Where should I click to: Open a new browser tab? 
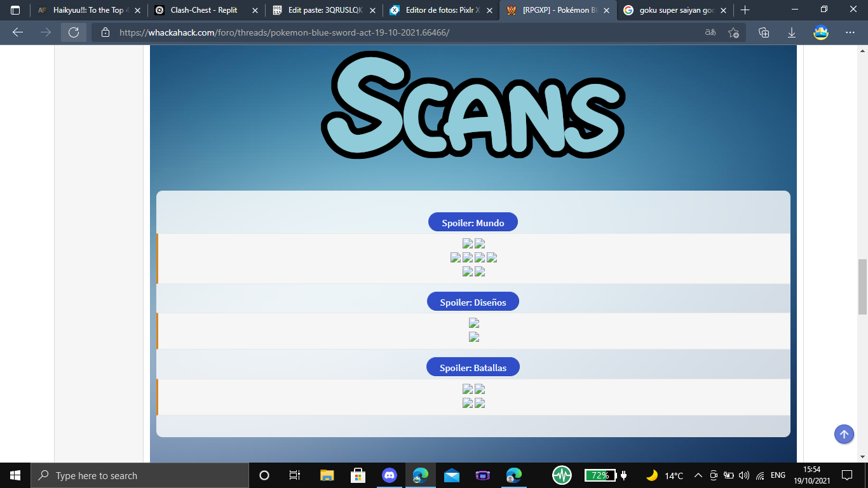coord(745,10)
